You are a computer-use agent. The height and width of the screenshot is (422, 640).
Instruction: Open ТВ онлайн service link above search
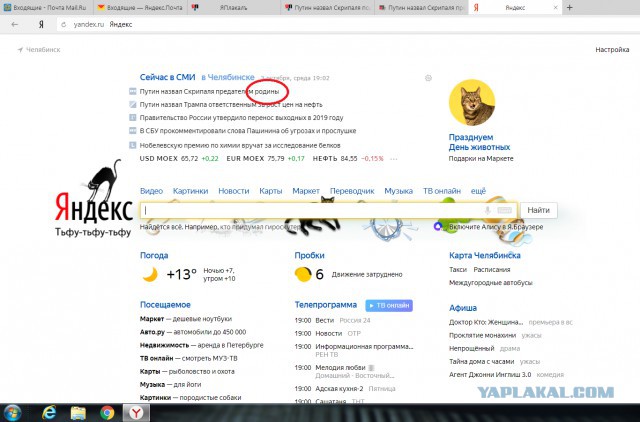442,191
